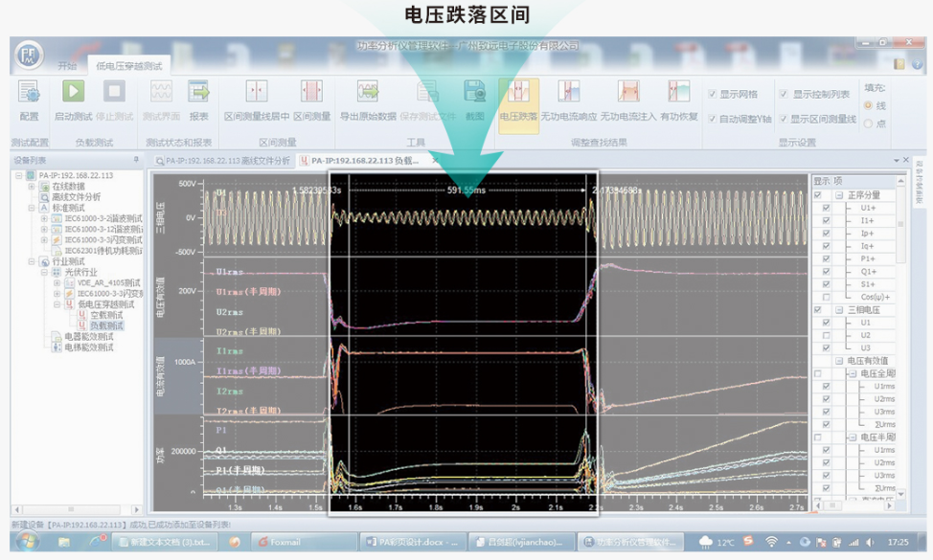933x560 pixels.
Task: Select the 无功电流注入 tool
Action: tap(628, 100)
